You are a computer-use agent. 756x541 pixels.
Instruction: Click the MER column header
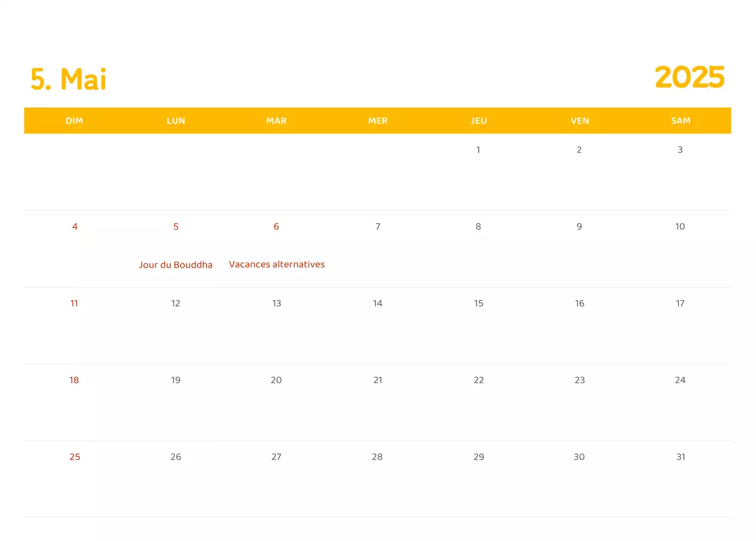(377, 120)
